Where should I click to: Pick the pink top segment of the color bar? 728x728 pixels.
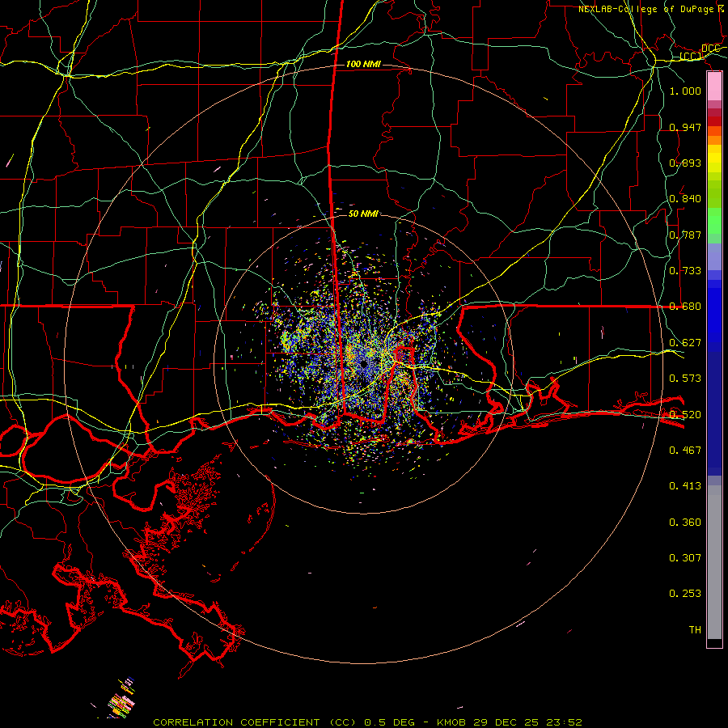coord(714,86)
